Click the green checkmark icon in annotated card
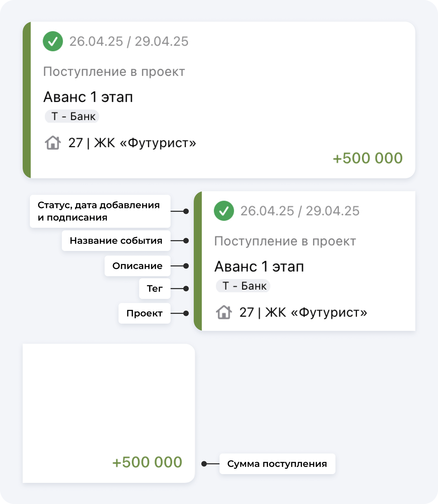The height and width of the screenshot is (504, 438). click(224, 211)
